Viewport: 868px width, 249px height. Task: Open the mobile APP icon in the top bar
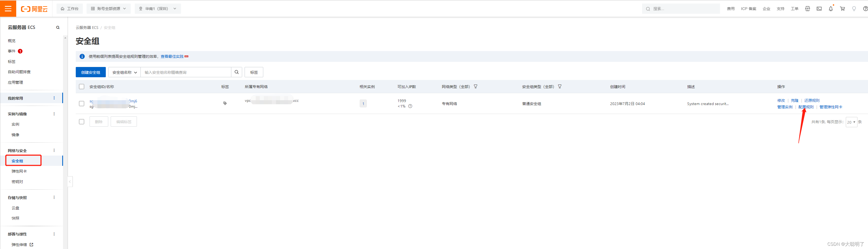pos(808,9)
